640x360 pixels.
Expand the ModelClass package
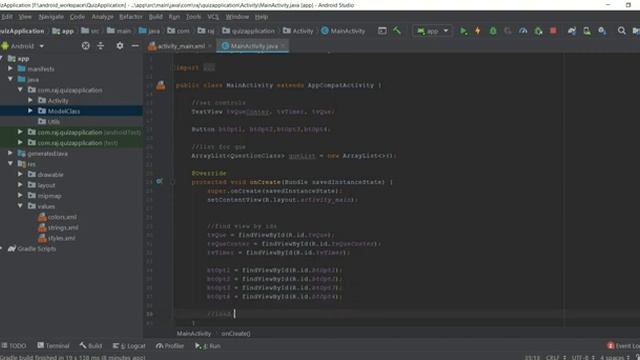click(x=30, y=111)
